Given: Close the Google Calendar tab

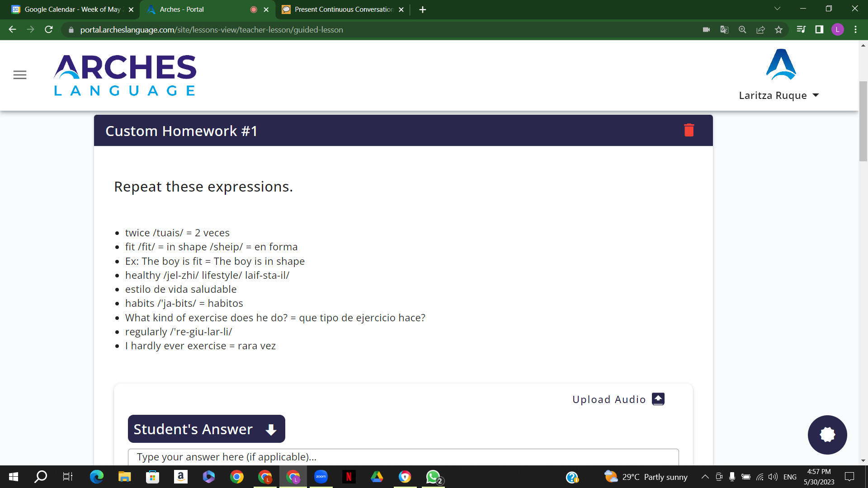Looking at the screenshot, I should [131, 9].
